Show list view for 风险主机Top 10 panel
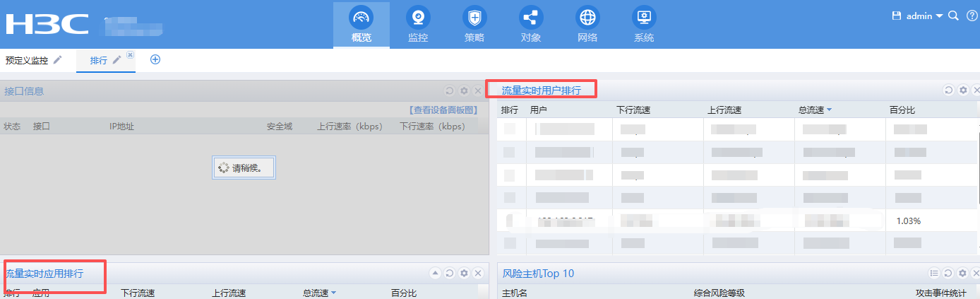The height and width of the screenshot is (299, 980). point(934,273)
